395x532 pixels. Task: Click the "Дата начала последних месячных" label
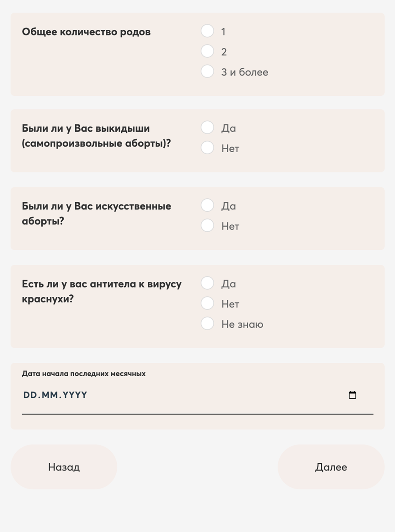84,374
